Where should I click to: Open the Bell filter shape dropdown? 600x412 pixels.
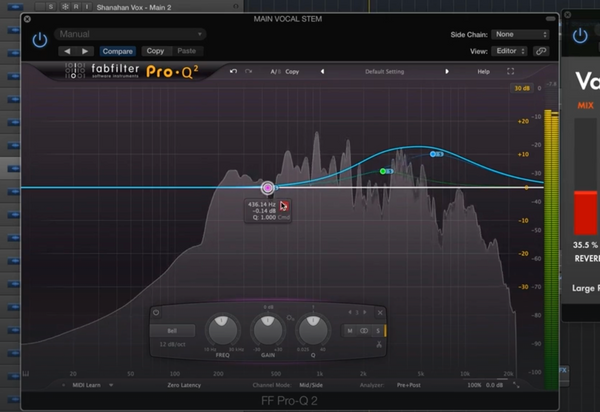(172, 331)
